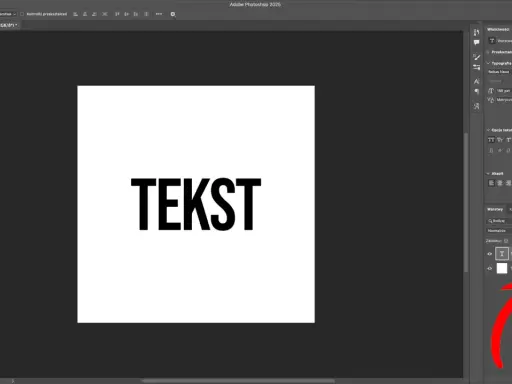Open the Normalnie blend mode dropdown
The height and width of the screenshot is (384, 512).
[499, 231]
